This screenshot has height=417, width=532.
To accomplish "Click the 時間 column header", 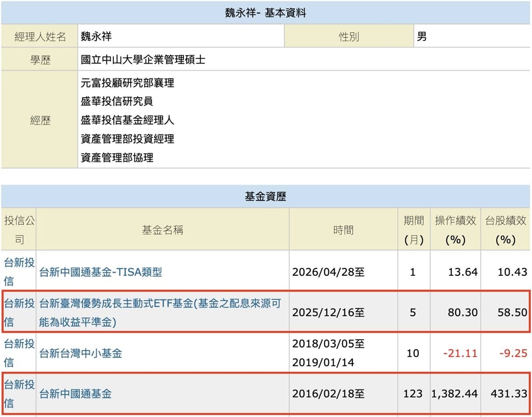I will coord(343,230).
